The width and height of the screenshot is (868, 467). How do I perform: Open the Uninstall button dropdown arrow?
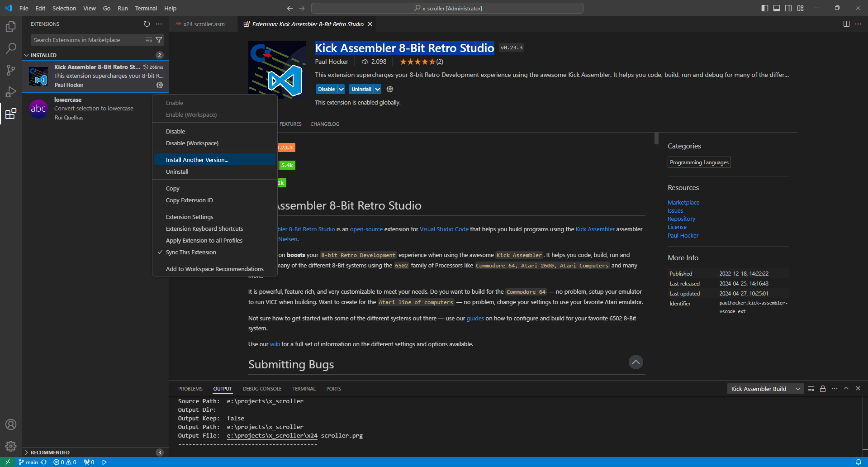[x=377, y=89]
